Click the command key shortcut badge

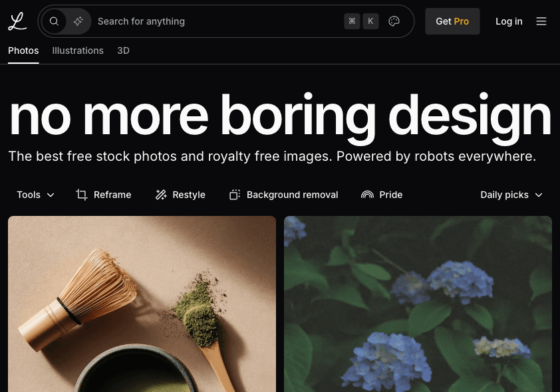click(352, 21)
